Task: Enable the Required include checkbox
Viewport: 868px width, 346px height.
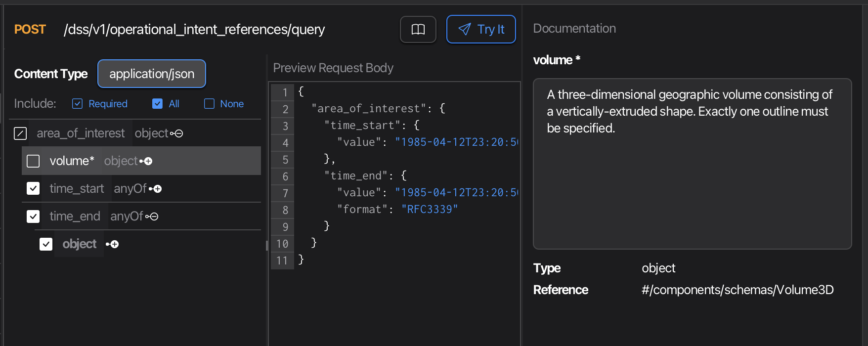Action: [x=78, y=104]
